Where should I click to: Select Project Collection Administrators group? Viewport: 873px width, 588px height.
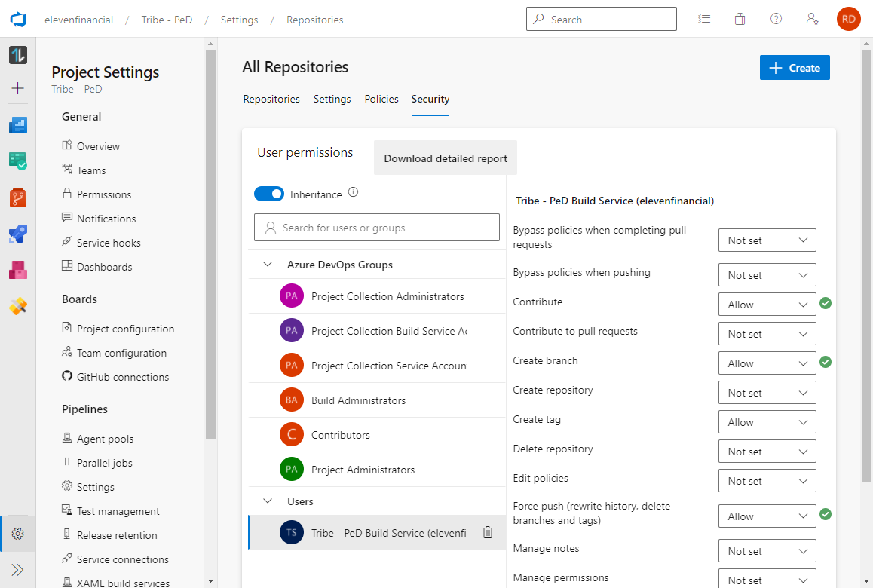[x=377, y=296]
